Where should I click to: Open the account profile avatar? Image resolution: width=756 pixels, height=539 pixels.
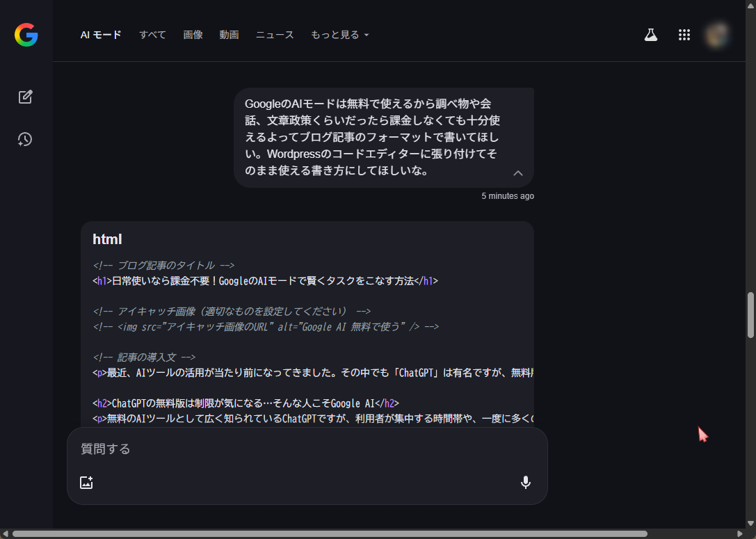tap(716, 35)
